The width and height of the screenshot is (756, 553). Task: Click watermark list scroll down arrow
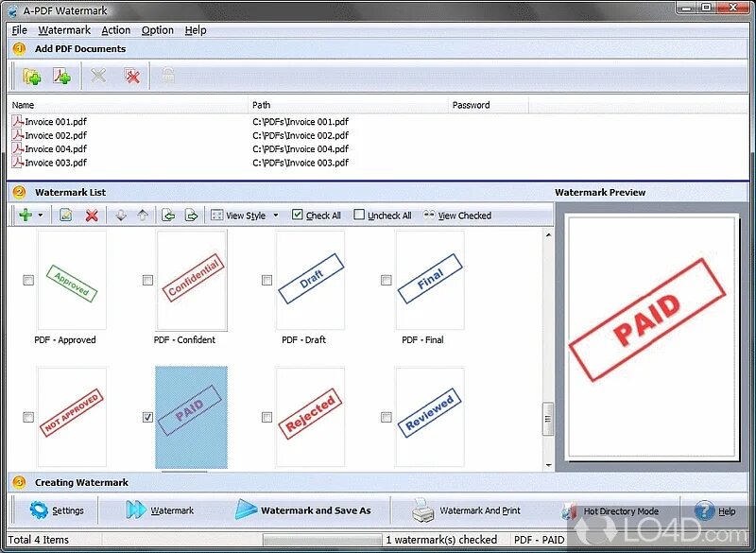click(x=548, y=465)
